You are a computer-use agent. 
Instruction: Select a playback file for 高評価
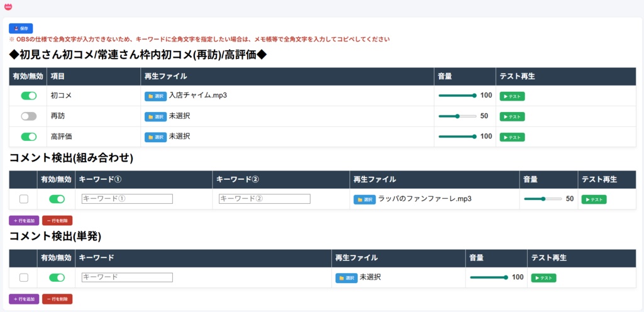coord(156,136)
